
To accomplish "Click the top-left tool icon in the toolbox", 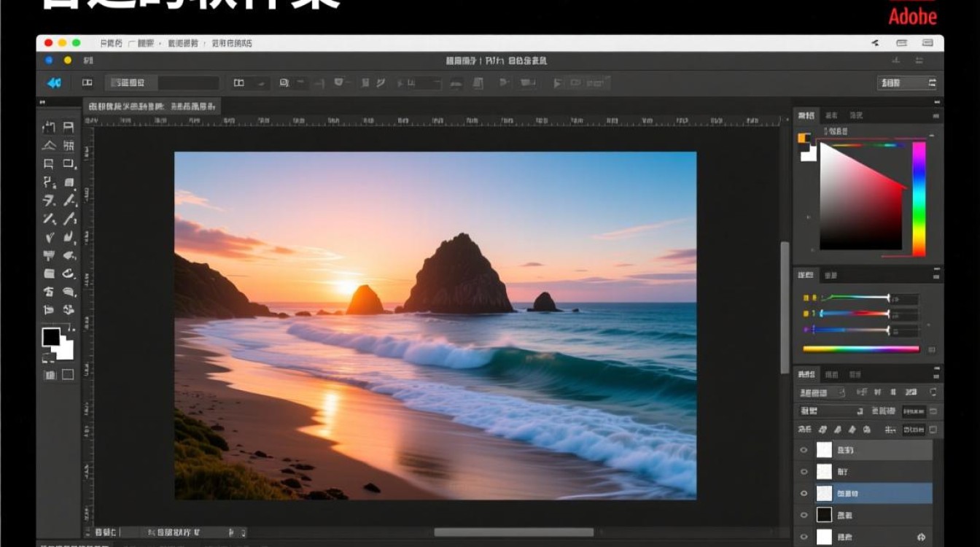I will [50, 127].
